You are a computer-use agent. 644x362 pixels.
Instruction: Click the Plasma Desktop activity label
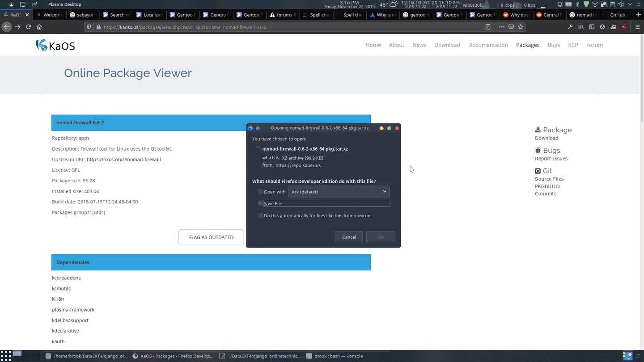pyautogui.click(x=65, y=4)
